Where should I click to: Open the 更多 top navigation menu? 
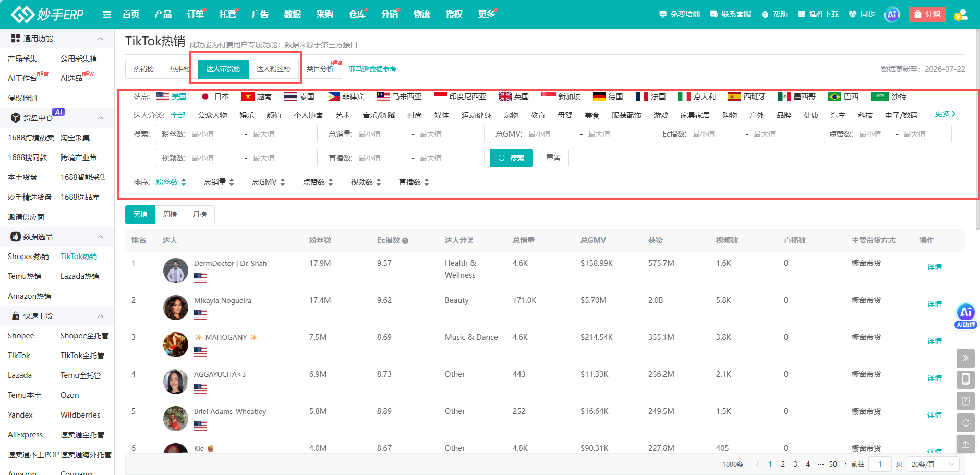point(487,15)
